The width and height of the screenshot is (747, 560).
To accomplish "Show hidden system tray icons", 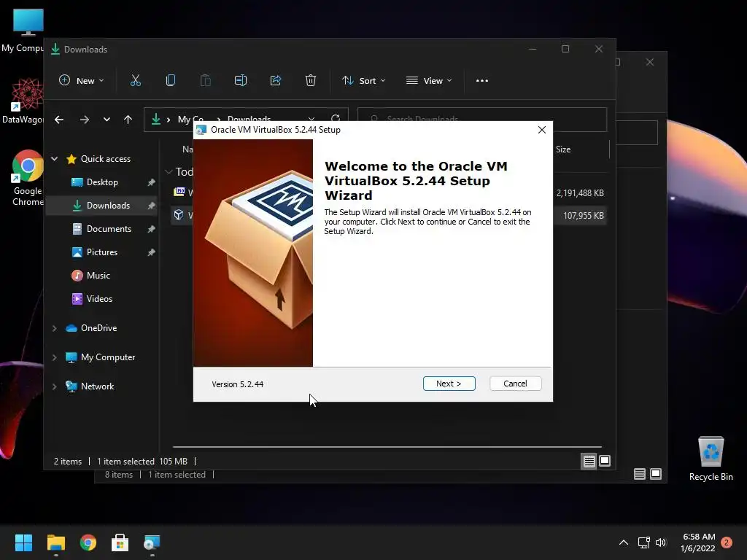I will [623, 542].
